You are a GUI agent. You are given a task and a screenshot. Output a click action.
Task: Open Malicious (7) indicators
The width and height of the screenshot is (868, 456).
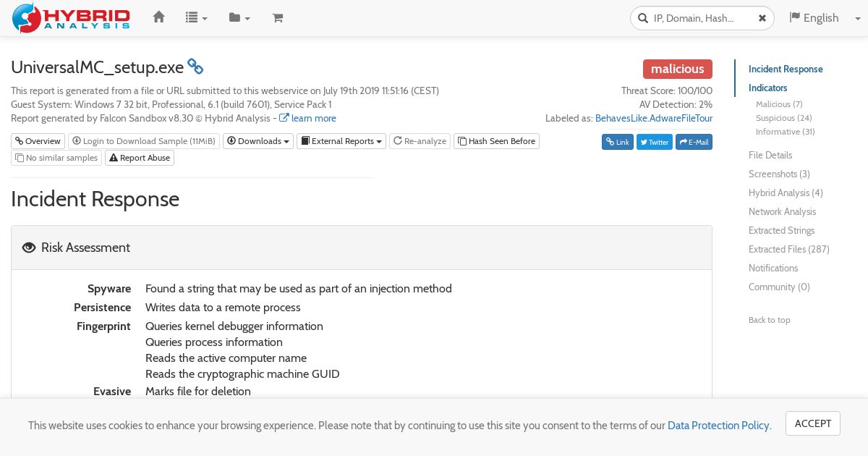pos(779,104)
